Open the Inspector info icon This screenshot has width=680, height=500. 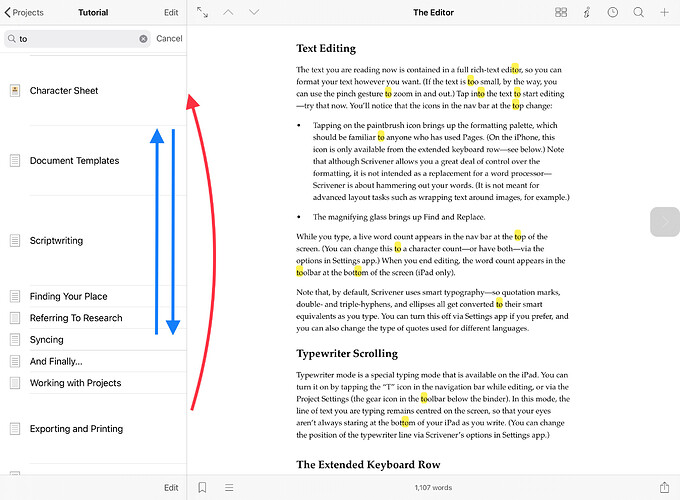[x=586, y=12]
